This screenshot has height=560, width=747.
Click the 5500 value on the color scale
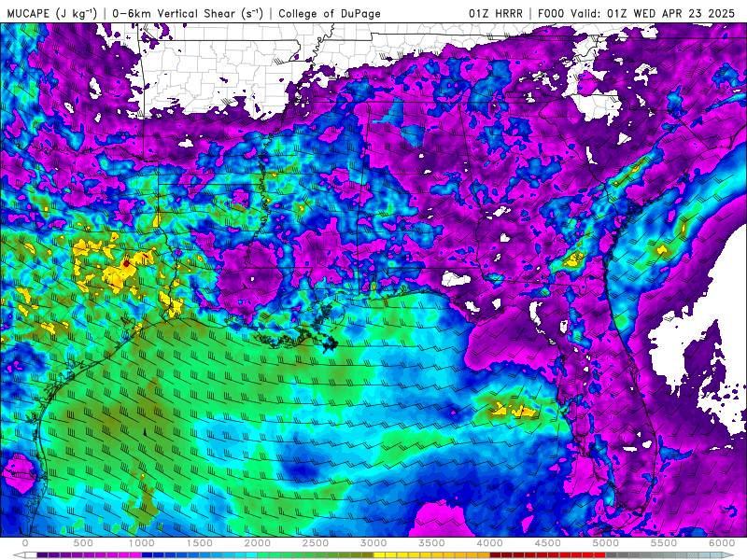tap(664, 543)
